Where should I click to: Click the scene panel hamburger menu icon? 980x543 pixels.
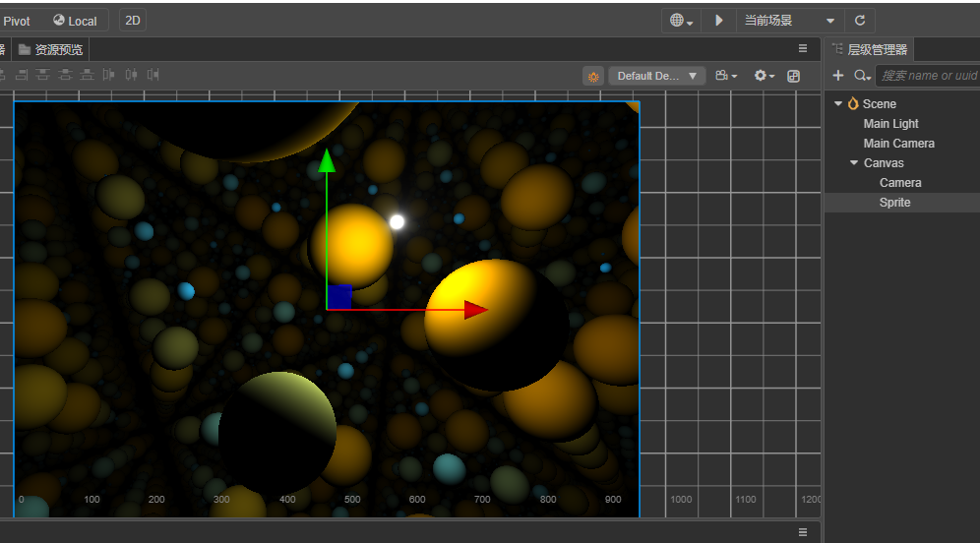pyautogui.click(x=803, y=48)
